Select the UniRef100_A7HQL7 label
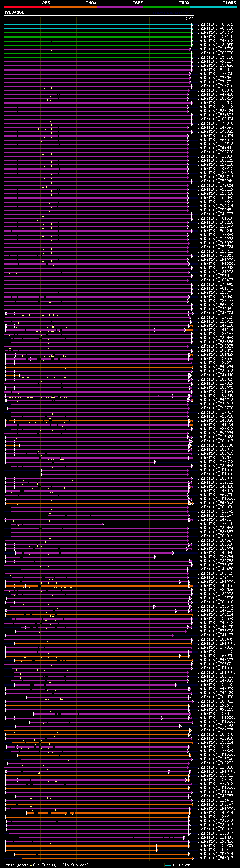240x868 pixels. tap(215, 70)
